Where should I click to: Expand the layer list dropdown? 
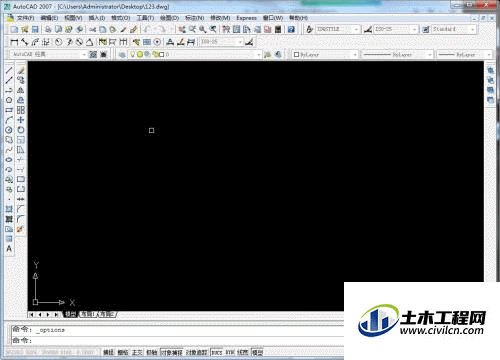pos(259,54)
